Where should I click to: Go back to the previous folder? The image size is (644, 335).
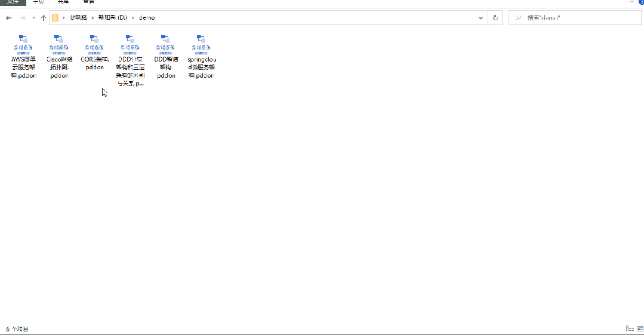pos(8,18)
